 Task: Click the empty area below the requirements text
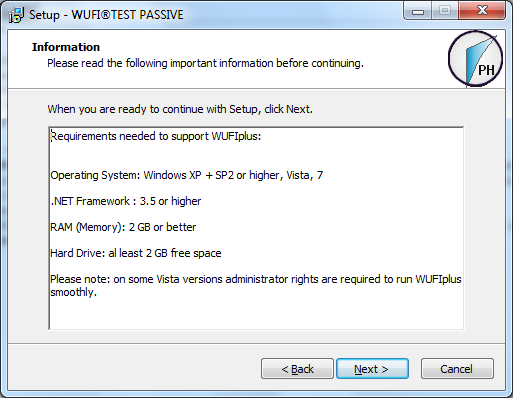coord(256,315)
